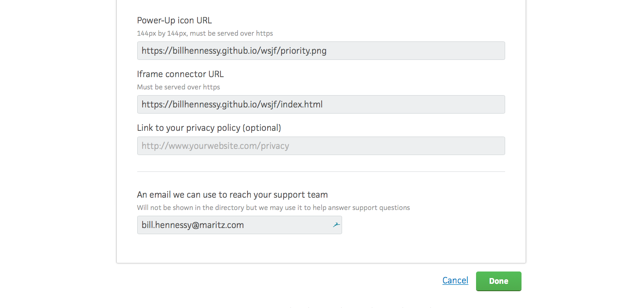Click the "Will not be shown in the directory" note
This screenshot has height=308, width=644.
(273, 208)
